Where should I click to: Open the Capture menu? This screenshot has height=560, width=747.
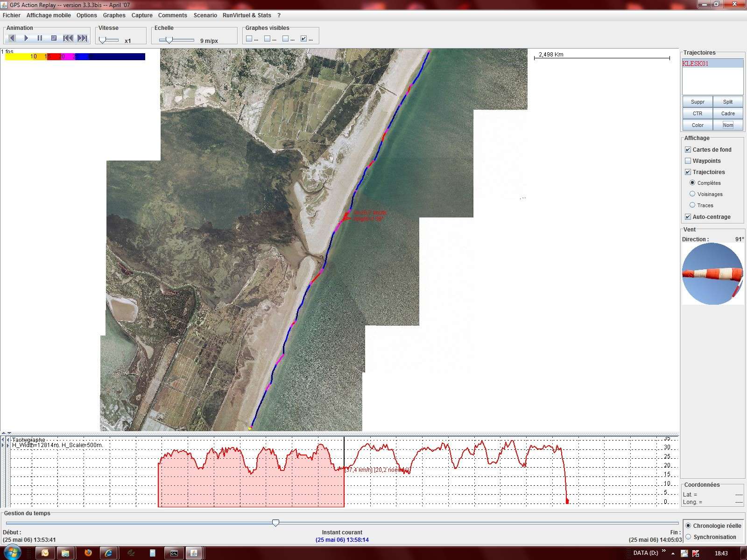[142, 15]
